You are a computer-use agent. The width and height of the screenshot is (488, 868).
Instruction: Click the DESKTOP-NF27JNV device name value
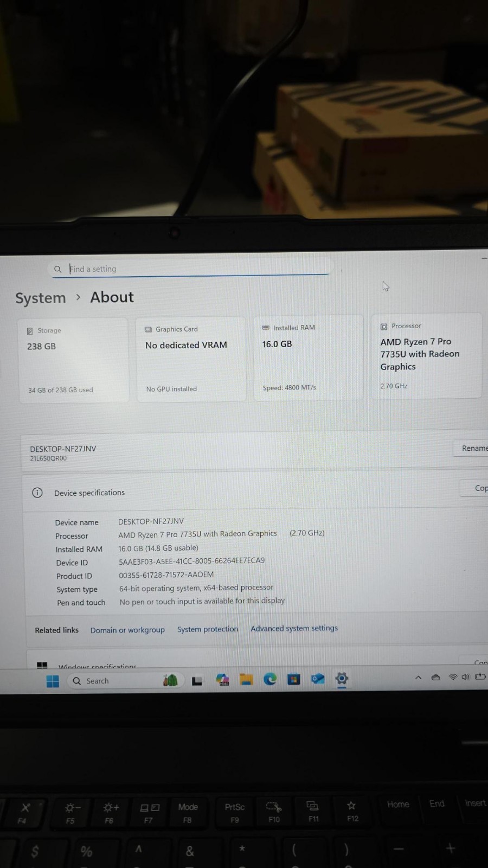151,521
